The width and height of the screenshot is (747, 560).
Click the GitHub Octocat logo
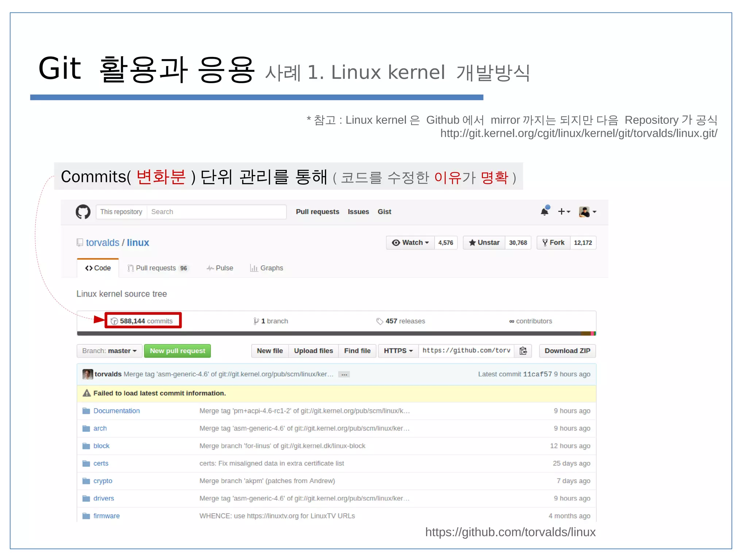point(83,212)
